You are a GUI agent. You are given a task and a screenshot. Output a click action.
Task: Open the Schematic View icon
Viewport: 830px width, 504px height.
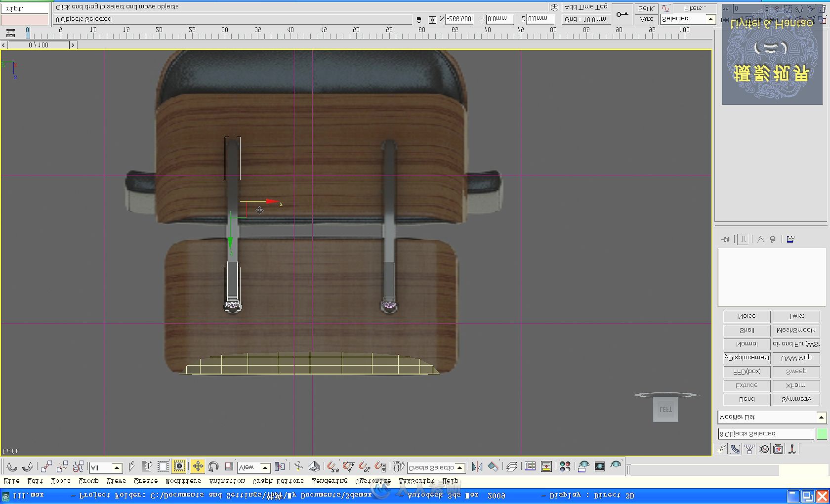tap(546, 466)
